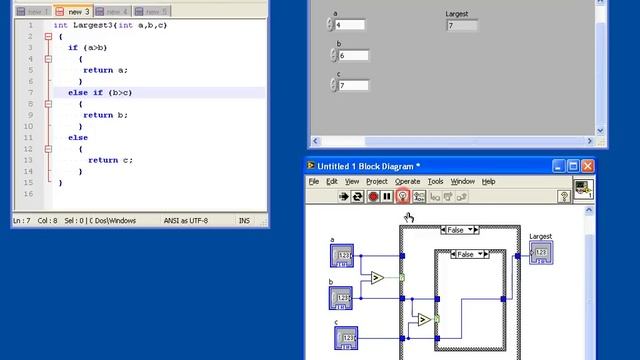Image resolution: width=640 pixels, height=360 pixels.
Task: Click the INS status bar indicator
Action: coord(244,221)
